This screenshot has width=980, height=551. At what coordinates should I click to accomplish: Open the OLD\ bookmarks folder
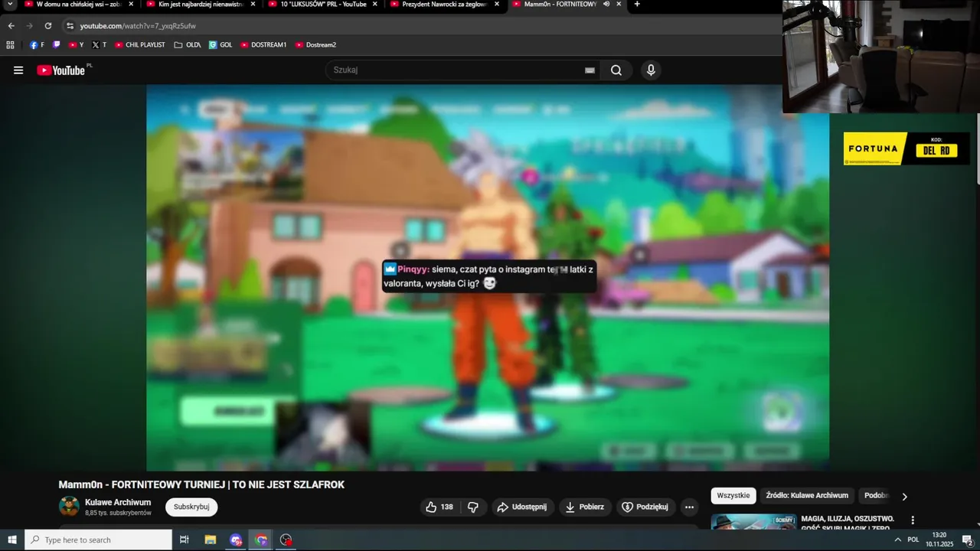(x=188, y=44)
